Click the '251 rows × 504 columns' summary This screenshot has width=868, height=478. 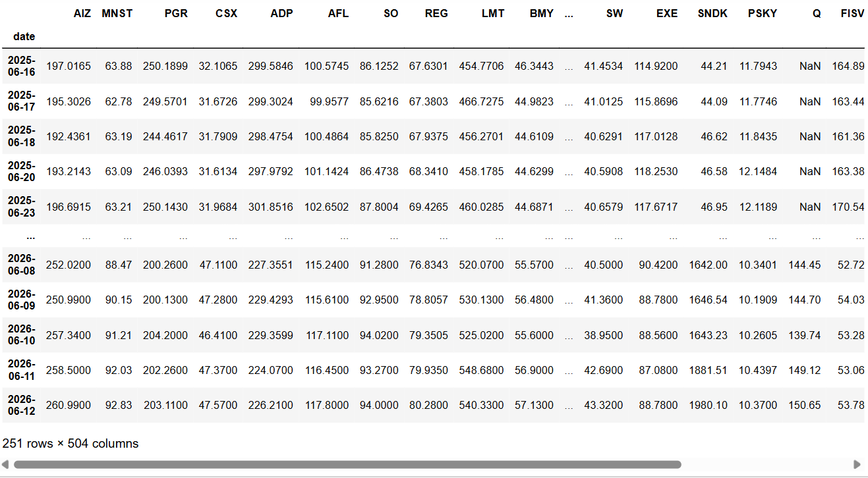point(71,443)
